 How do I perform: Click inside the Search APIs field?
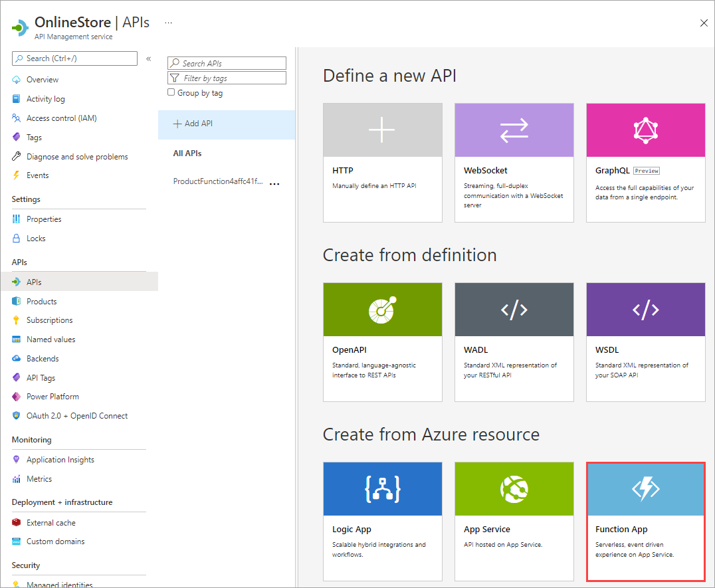pos(226,63)
